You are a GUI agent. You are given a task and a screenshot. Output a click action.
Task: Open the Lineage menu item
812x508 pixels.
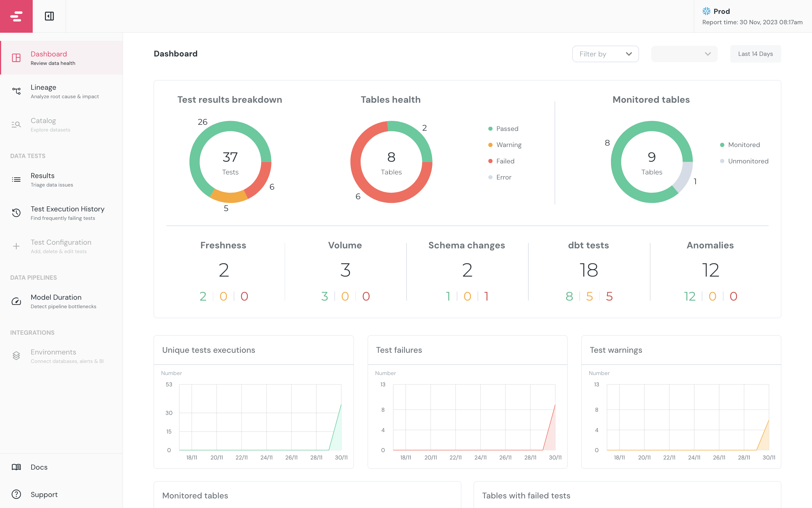61,91
